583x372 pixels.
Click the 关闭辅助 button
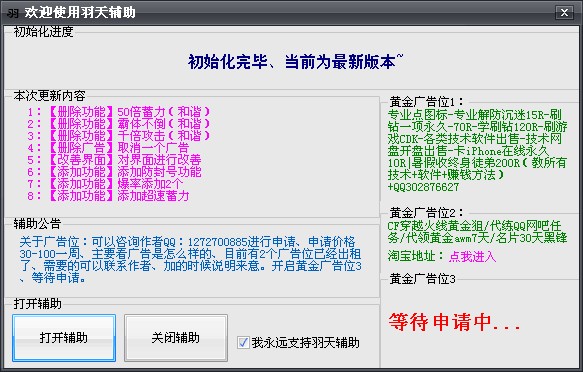pyautogui.click(x=176, y=338)
